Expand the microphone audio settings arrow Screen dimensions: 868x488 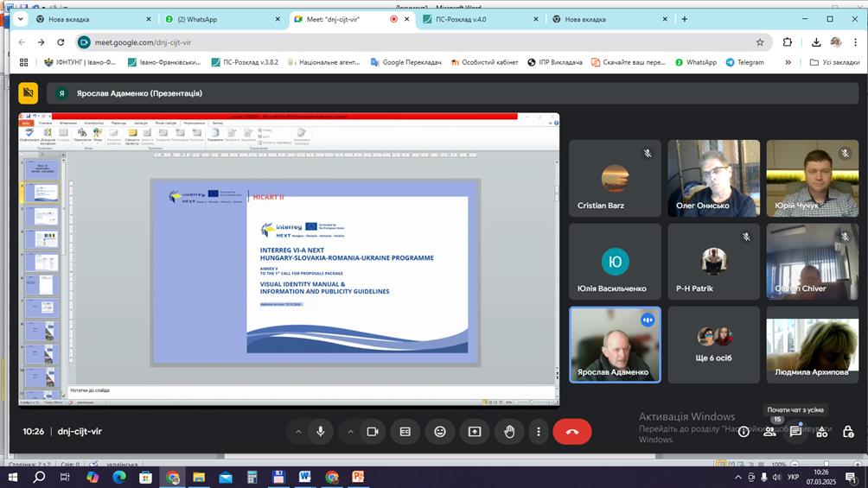[298, 432]
